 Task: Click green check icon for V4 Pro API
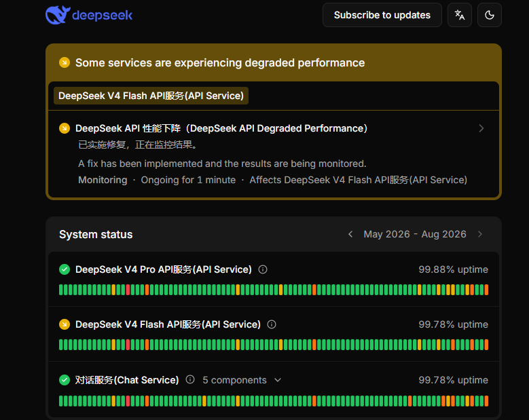(65, 269)
